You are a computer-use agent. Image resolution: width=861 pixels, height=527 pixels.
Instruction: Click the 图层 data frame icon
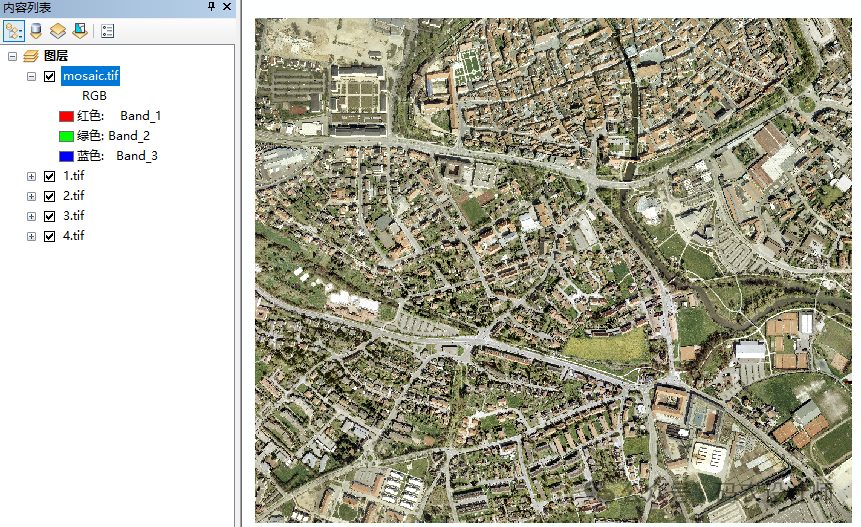click(31, 56)
